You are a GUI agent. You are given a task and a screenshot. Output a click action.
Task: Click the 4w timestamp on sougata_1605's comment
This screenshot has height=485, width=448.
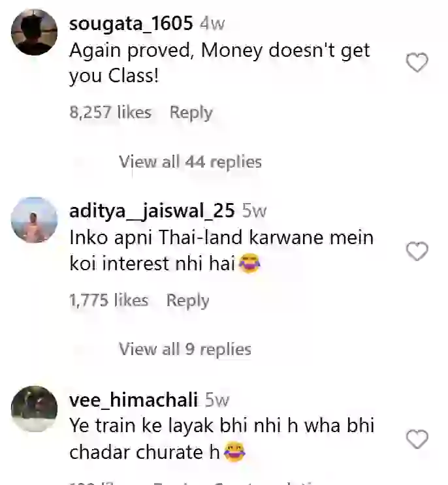click(x=212, y=24)
